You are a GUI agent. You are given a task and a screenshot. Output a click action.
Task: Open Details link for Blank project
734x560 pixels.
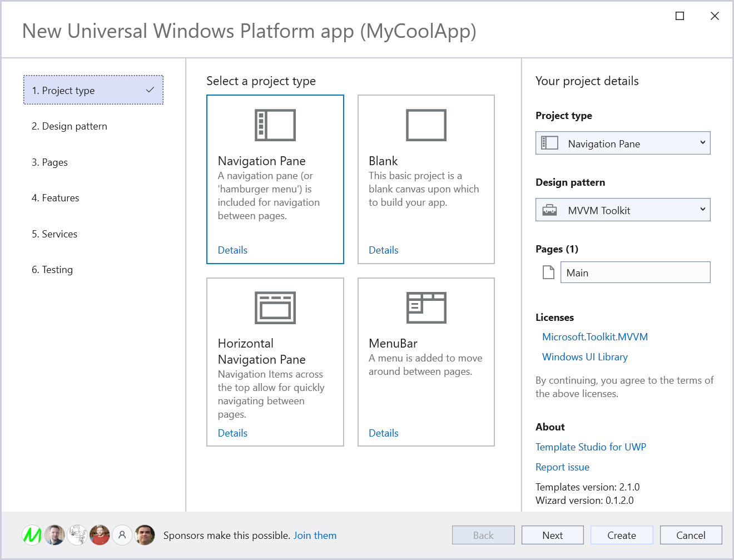coord(384,250)
